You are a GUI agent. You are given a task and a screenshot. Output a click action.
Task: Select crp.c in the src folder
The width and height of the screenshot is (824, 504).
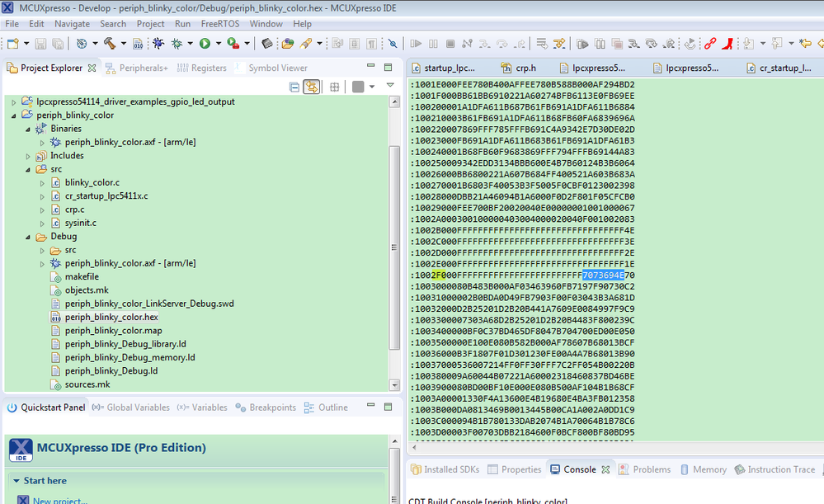coord(74,210)
